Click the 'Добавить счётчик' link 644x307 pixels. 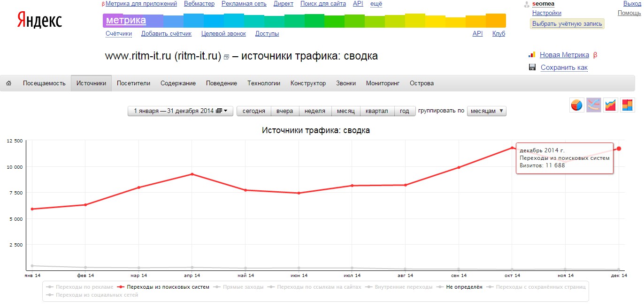point(166,34)
